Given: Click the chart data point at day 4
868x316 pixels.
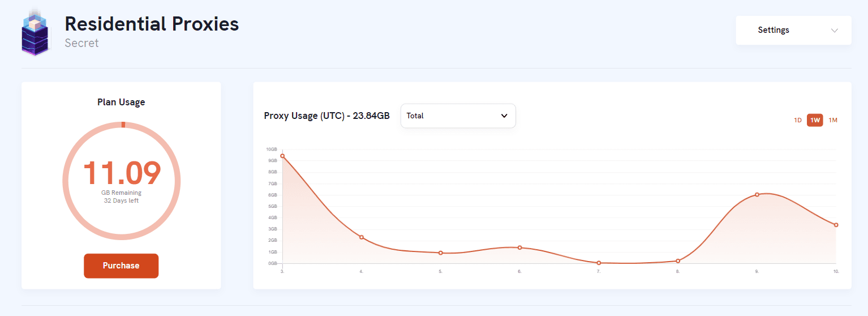Looking at the screenshot, I should (362, 237).
